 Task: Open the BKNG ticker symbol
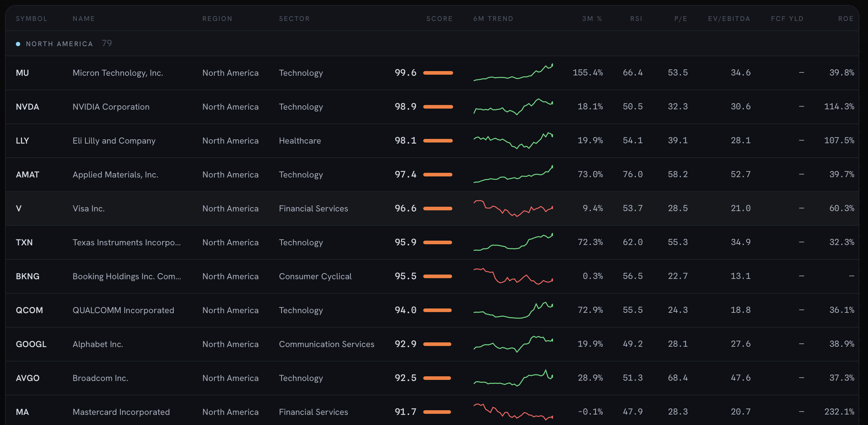(x=28, y=276)
